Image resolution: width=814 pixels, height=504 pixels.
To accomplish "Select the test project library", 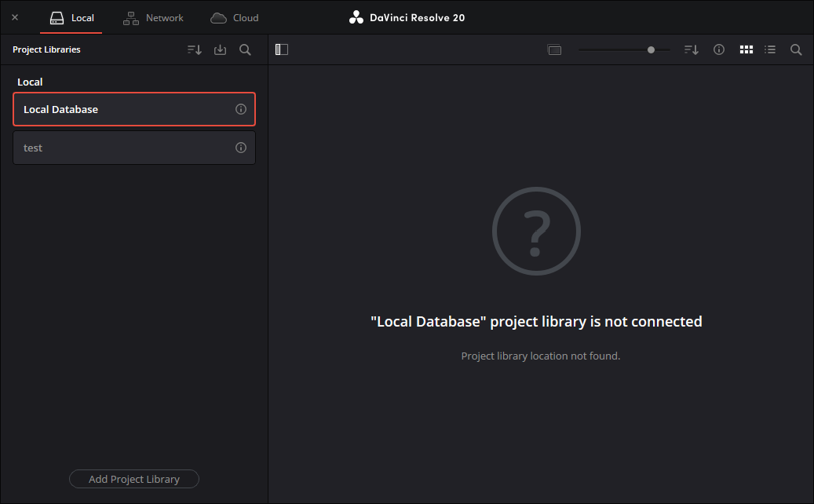I will pos(134,148).
